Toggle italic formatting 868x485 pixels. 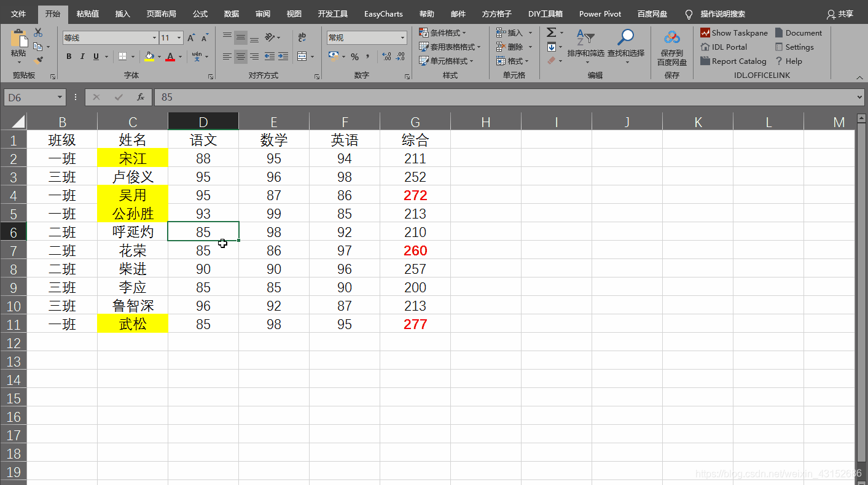(x=83, y=56)
